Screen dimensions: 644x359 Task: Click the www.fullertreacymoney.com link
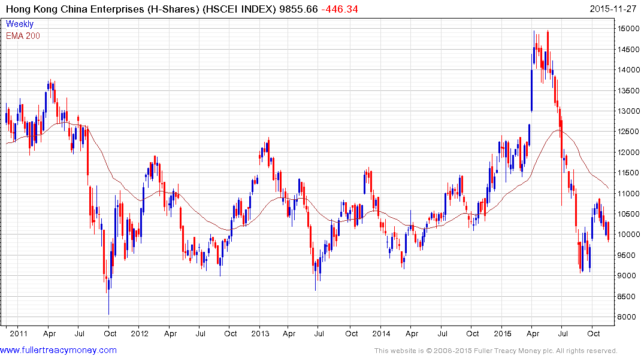pyautogui.click(x=59, y=350)
